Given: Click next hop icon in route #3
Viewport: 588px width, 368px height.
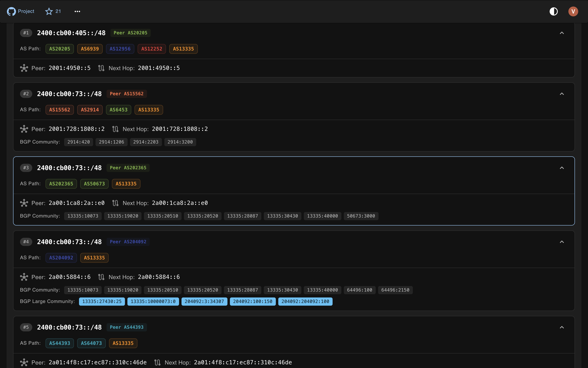Looking at the screenshot, I should [115, 203].
